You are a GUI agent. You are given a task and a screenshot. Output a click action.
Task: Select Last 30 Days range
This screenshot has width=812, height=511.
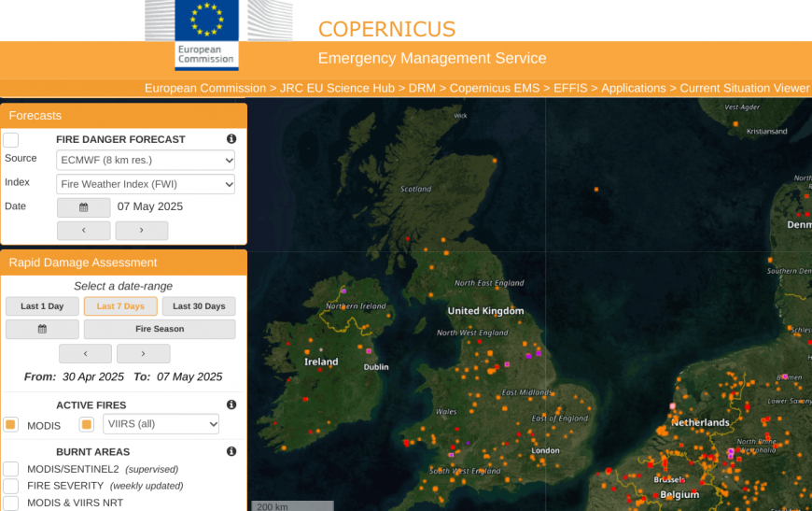coord(199,306)
